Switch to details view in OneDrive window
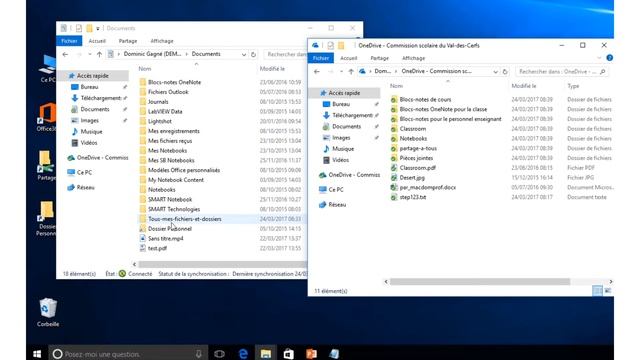This screenshot has height=360, width=640. [597, 291]
